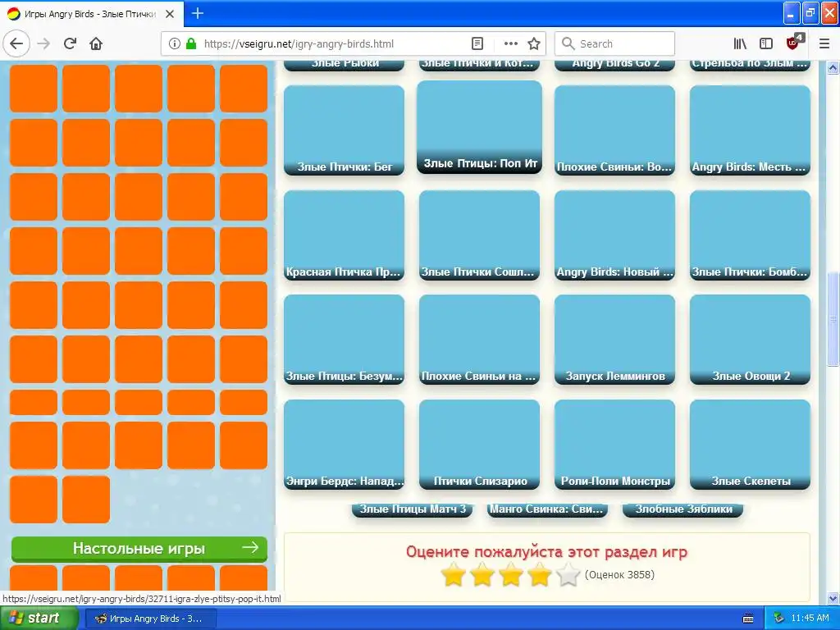Click the green padlock security icon
840x630 pixels.
pyautogui.click(x=190, y=44)
